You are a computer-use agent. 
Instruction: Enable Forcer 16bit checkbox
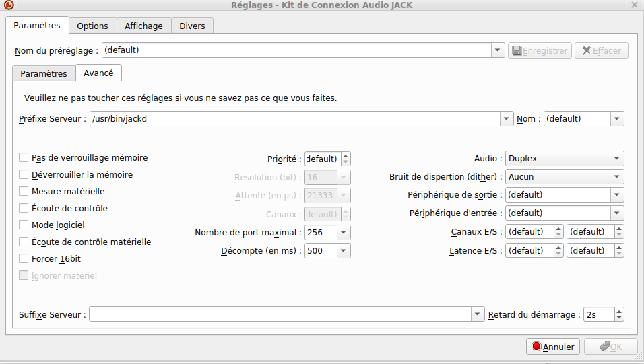(24, 259)
